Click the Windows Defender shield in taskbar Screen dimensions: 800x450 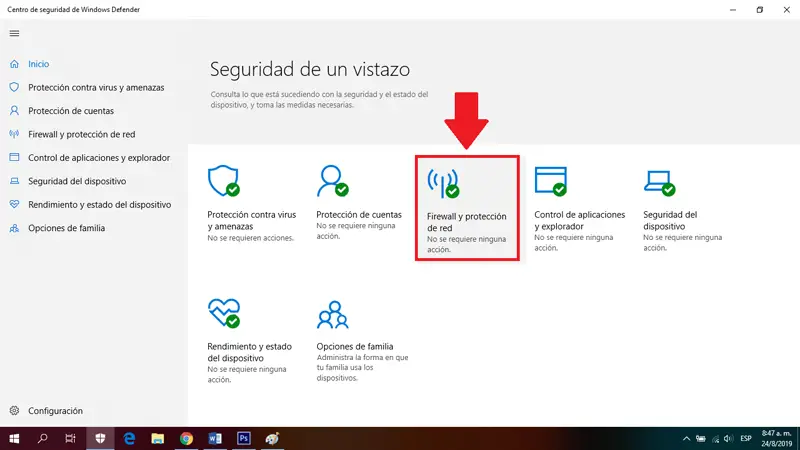coord(100,439)
